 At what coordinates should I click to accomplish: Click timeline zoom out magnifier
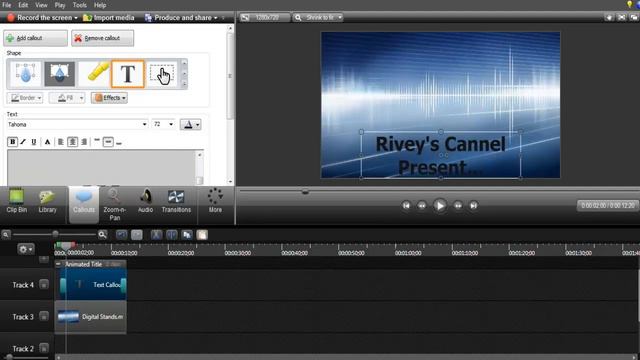[x=6, y=235]
